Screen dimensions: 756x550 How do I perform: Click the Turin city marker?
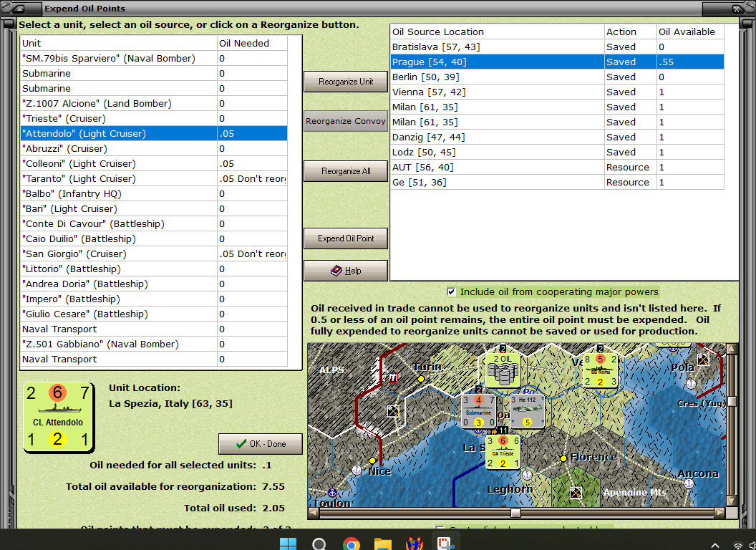421,379
